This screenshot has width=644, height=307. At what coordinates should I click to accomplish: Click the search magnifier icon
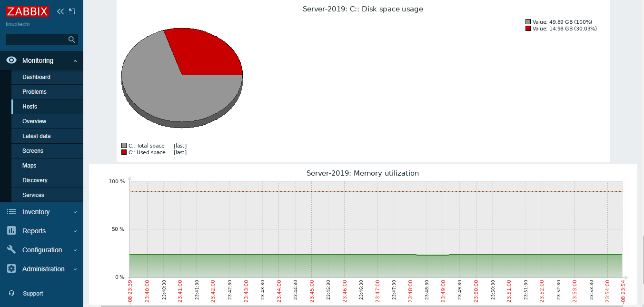click(x=72, y=40)
